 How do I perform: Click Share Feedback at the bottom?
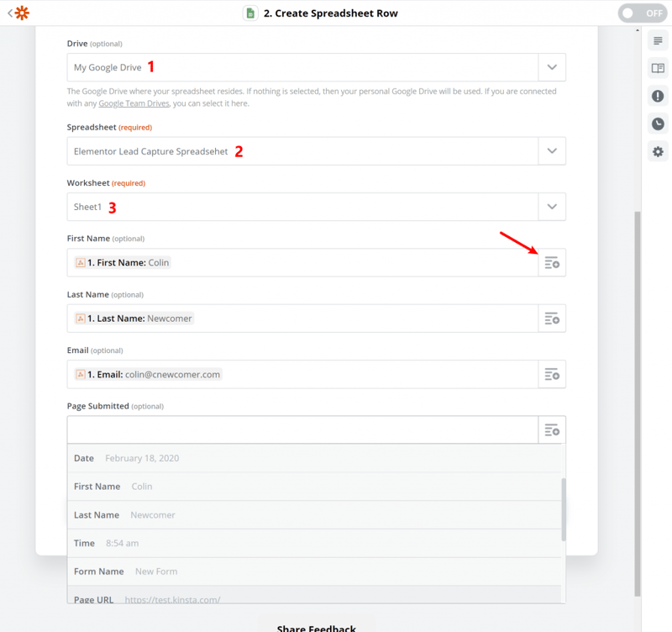point(317,628)
